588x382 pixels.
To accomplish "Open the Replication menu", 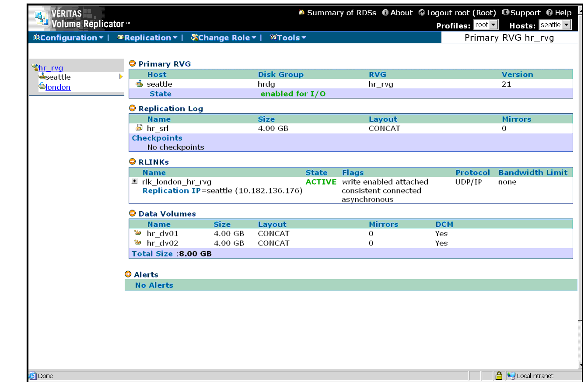I will [x=147, y=38].
